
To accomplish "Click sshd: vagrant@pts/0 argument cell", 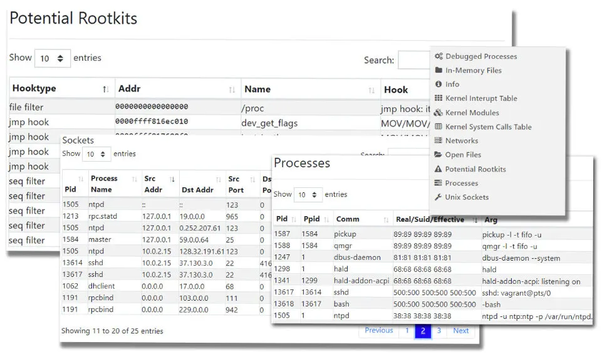I will click(516, 293).
